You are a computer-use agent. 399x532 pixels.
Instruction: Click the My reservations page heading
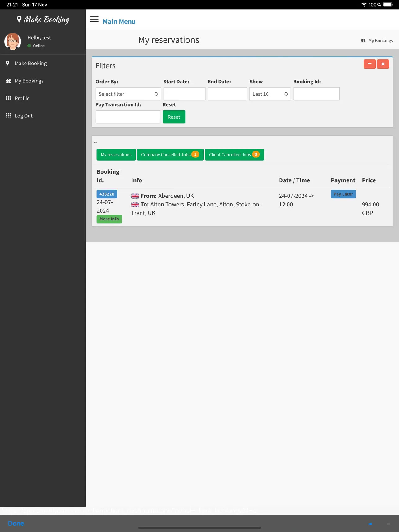coord(169,40)
